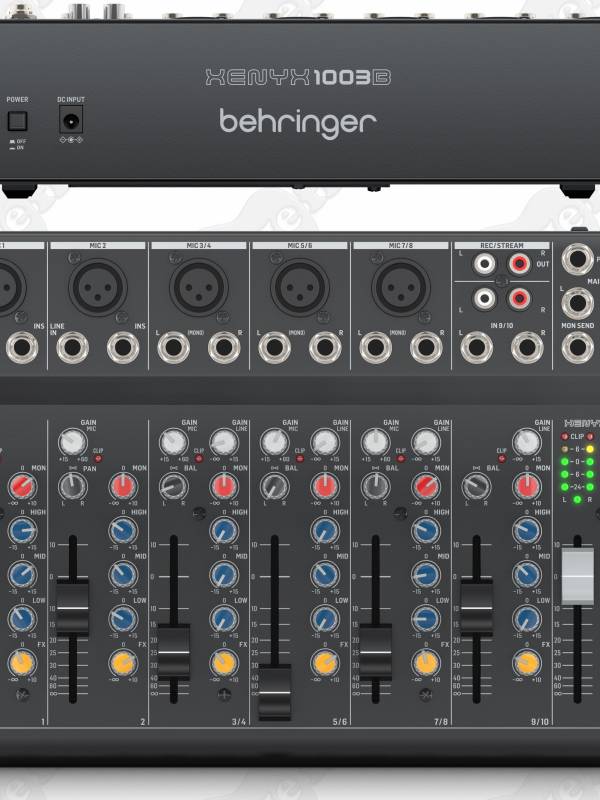Viewport: 600px width, 800px height.
Task: Click channel 9/10 BAL knob
Action: click(477, 486)
